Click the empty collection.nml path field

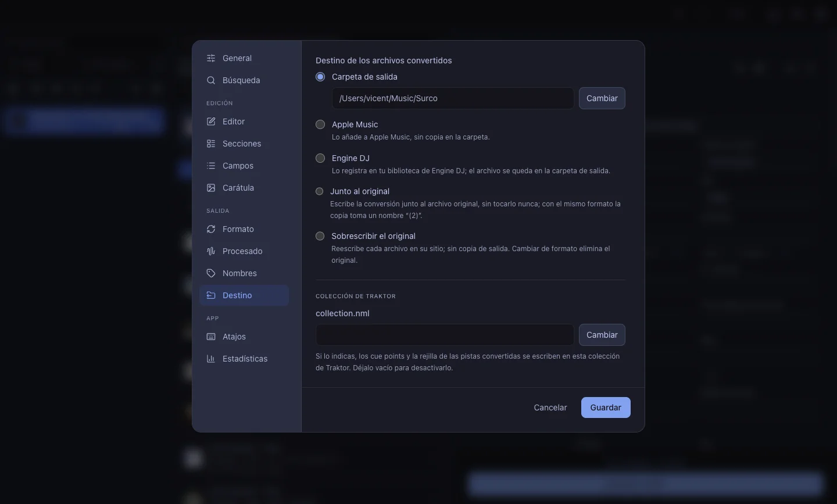[445, 335]
